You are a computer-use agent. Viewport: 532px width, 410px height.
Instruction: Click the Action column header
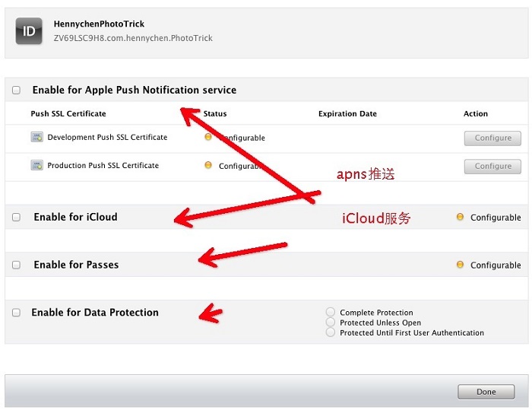475,113
